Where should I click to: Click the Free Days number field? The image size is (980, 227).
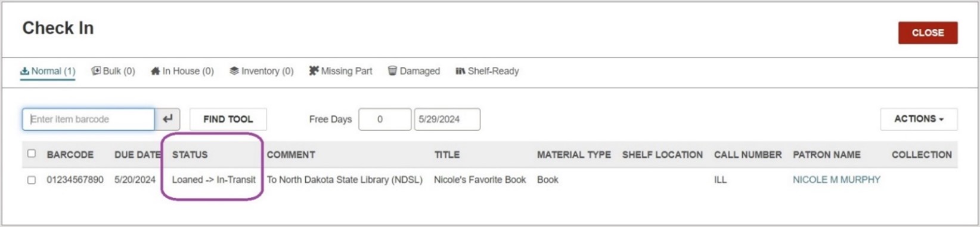384,119
